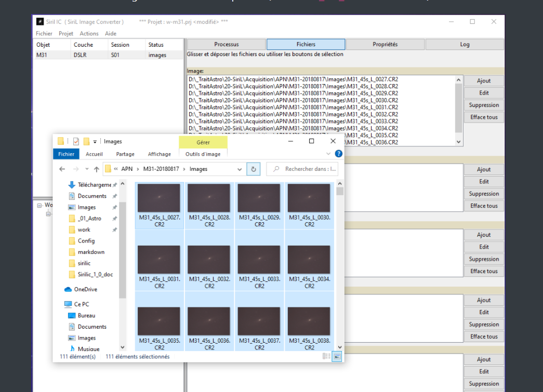Select thumbnail M31_45s_L_0030.CR2
Screen dimensions: 543x392
pyautogui.click(x=309, y=205)
